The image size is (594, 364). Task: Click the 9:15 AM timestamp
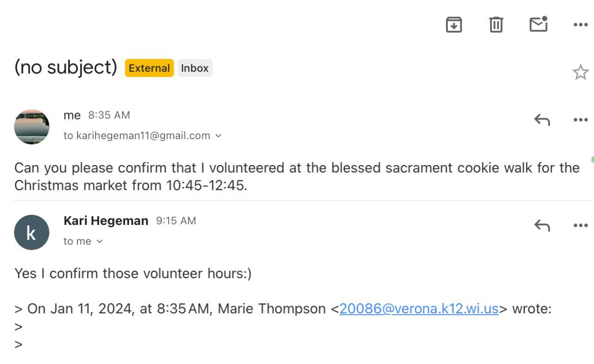[x=176, y=221]
